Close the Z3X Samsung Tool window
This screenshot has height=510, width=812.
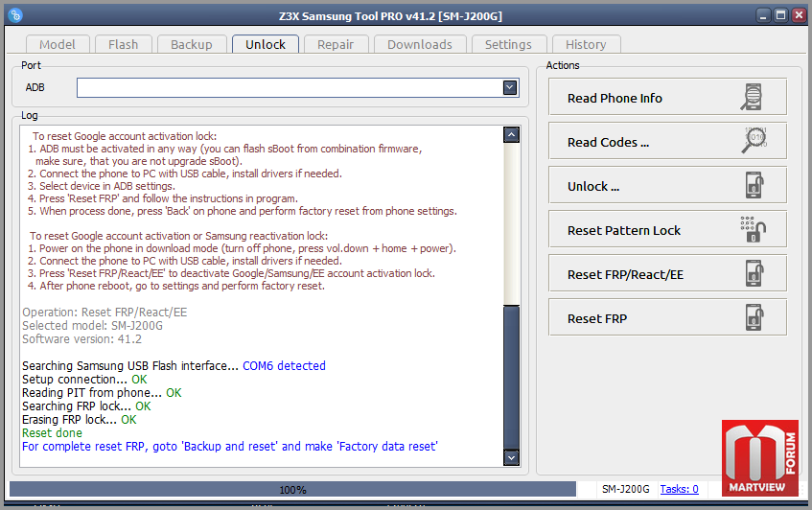pyautogui.click(x=799, y=15)
